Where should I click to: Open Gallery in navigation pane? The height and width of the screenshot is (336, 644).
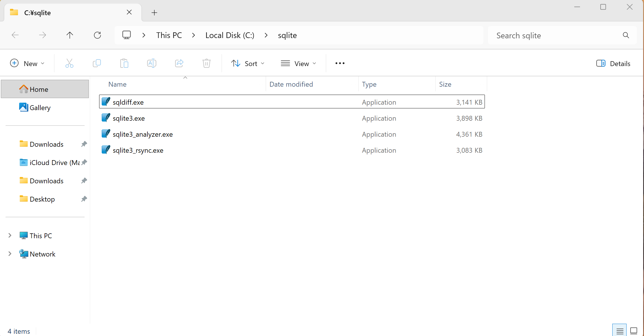(x=45, y=108)
